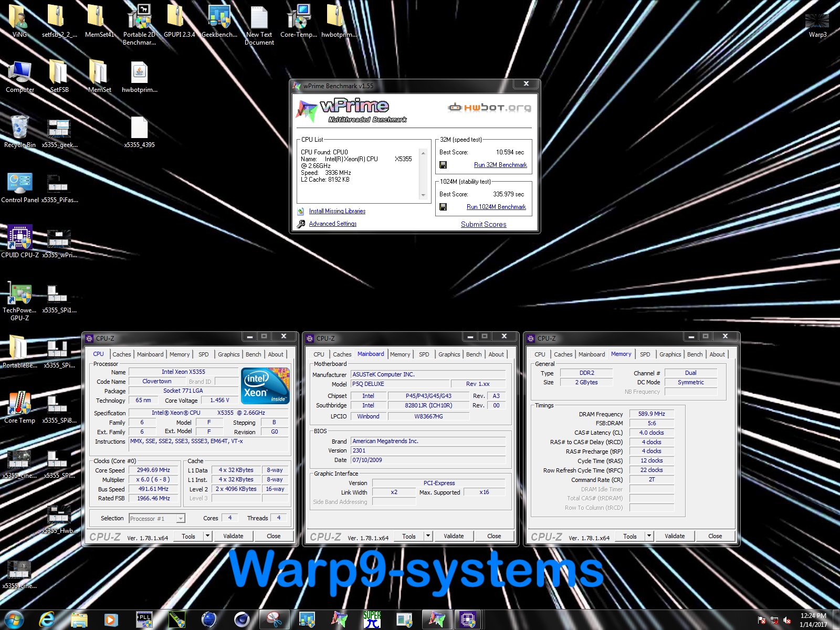Switch to Caches tab in left CPU-Z window
The width and height of the screenshot is (840, 630).
click(122, 354)
